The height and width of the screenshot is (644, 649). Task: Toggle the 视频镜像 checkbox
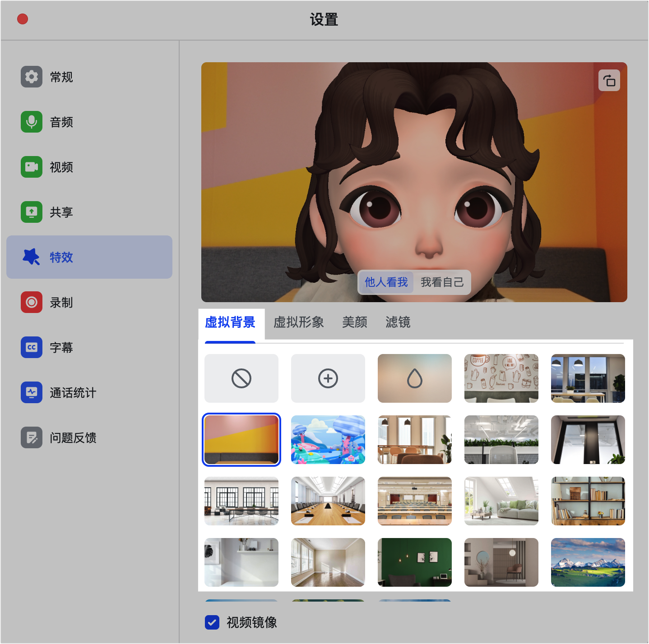(x=212, y=622)
